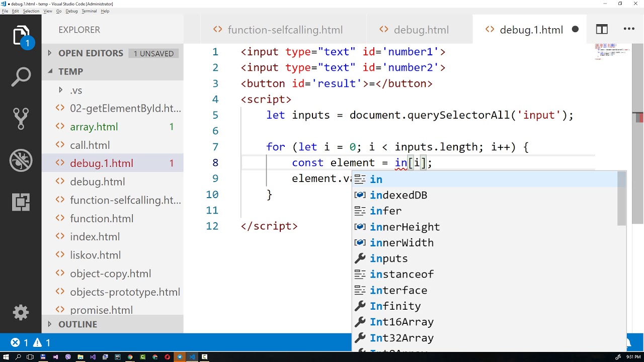Collapse the TEMP folder section
This screenshot has width=644, height=362.
113,71
